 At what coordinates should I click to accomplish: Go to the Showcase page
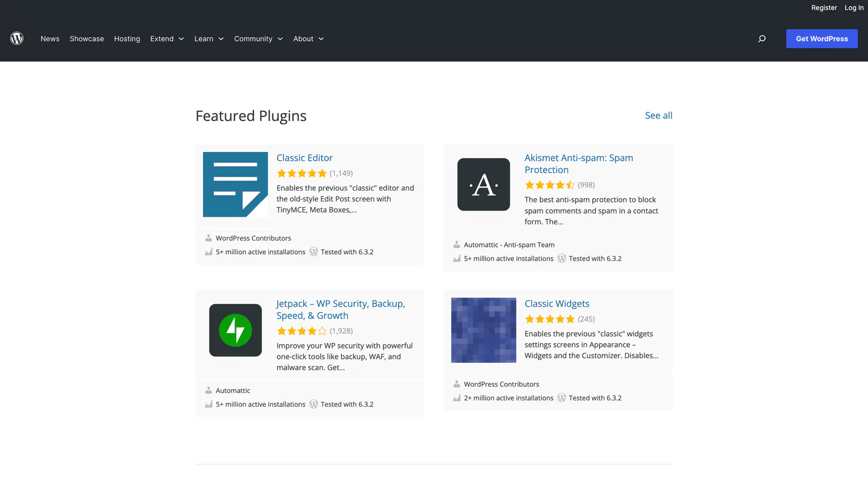pyautogui.click(x=87, y=39)
